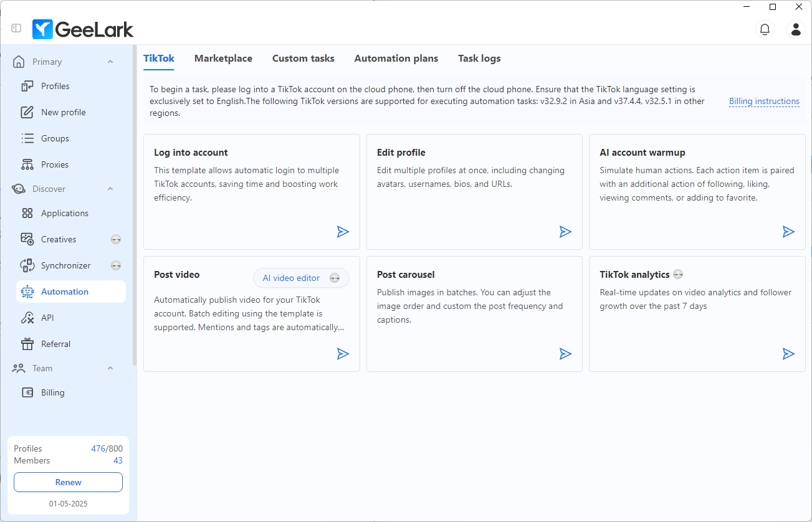This screenshot has height=522, width=812.
Task: Click the Creatives image icon
Action: point(27,239)
